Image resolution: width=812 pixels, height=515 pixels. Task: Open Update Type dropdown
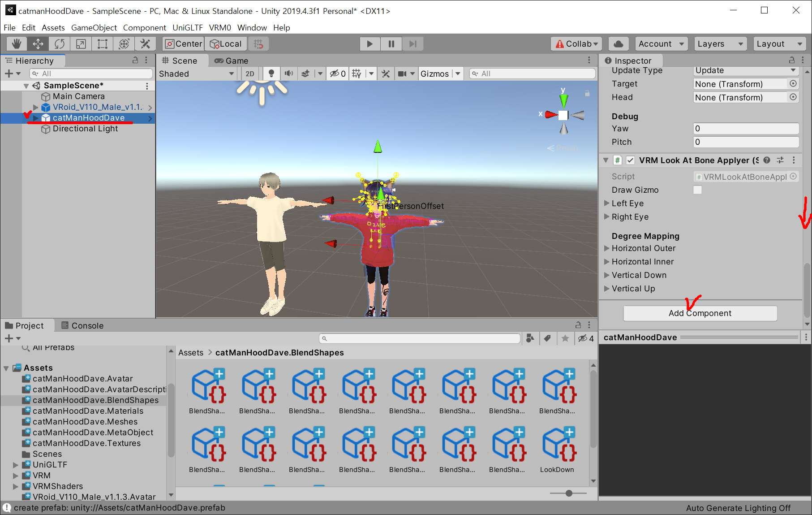point(746,70)
